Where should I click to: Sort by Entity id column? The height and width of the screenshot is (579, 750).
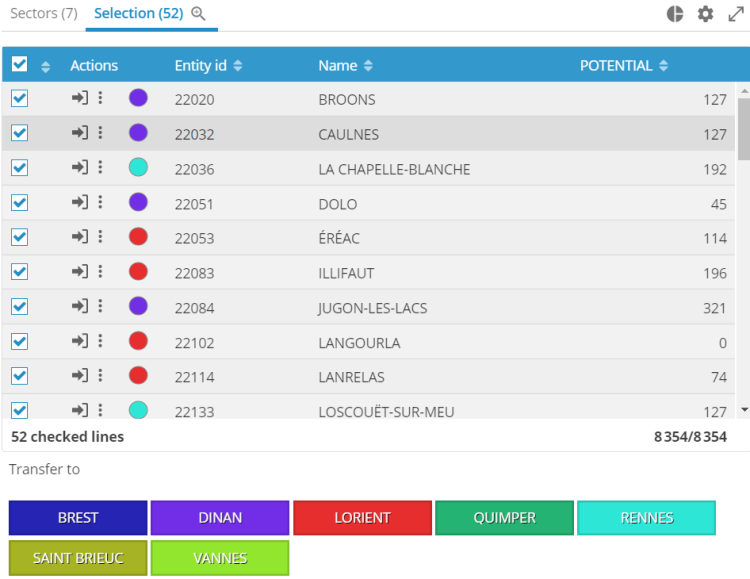pos(208,66)
